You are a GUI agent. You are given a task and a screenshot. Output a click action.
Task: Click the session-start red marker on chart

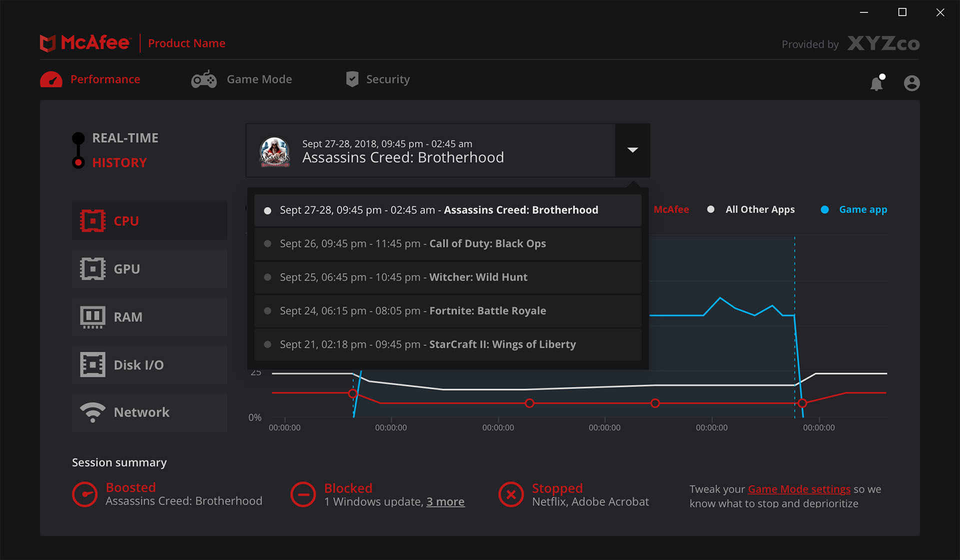tap(352, 393)
